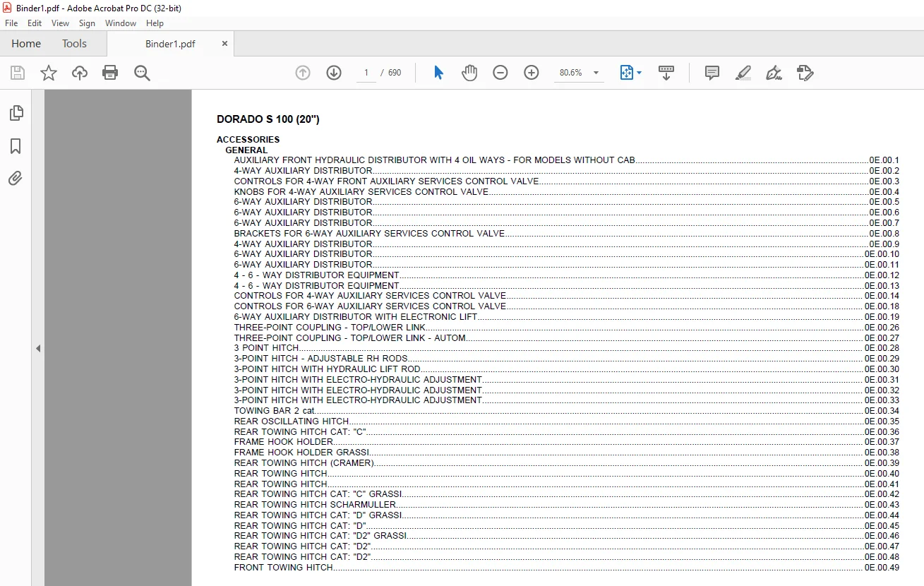This screenshot has height=586, width=924.
Task: Zoom out with the minus icon
Action: pos(500,73)
